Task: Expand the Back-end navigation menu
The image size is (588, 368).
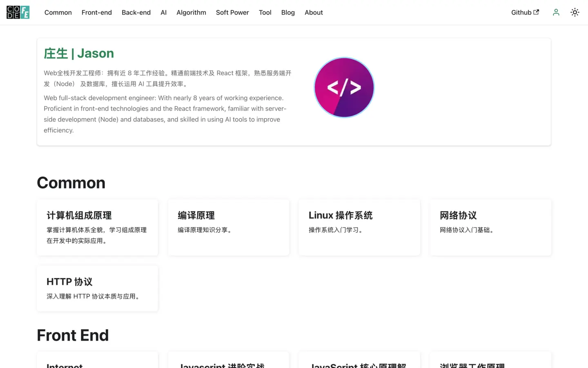Action: 136,12
